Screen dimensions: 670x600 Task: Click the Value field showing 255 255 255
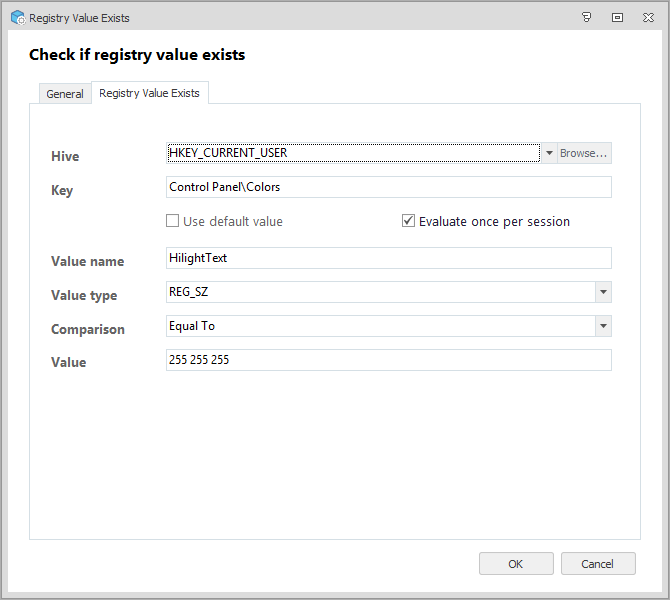388,360
